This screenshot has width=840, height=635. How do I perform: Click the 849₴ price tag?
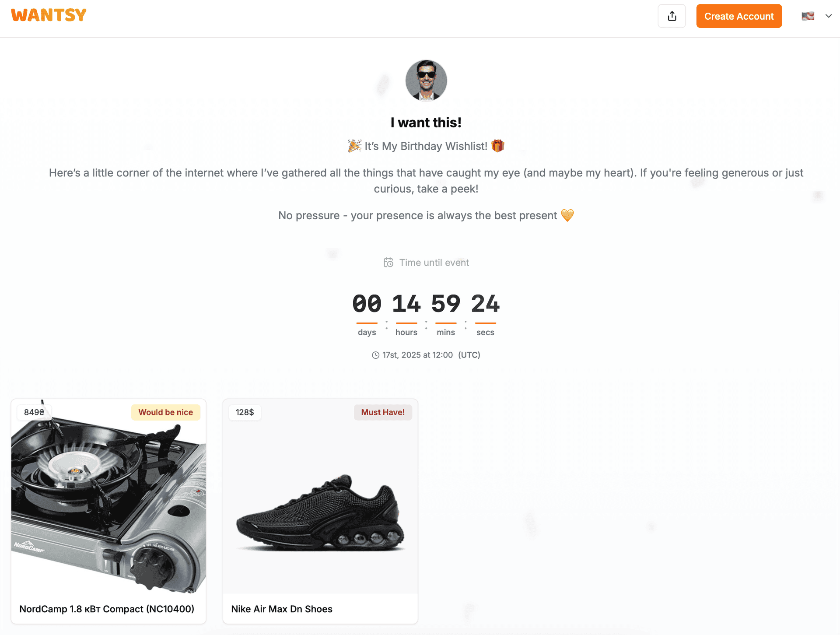34,412
